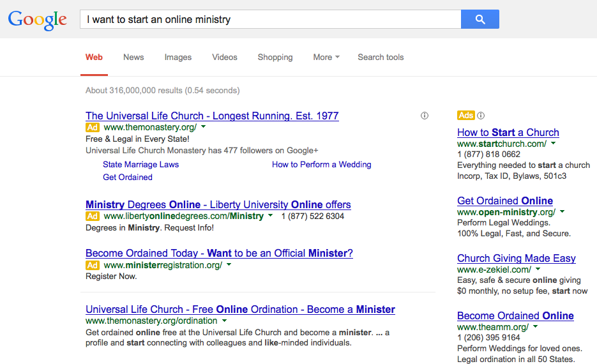Click Ad badge under Ministry Degrees Online
597x364 pixels.
93,216
